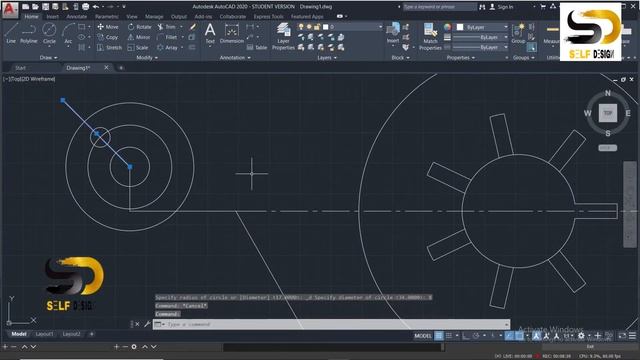The height and width of the screenshot is (360, 640).
Task: Open the ByLayer color dropdown
Action: pos(506,27)
